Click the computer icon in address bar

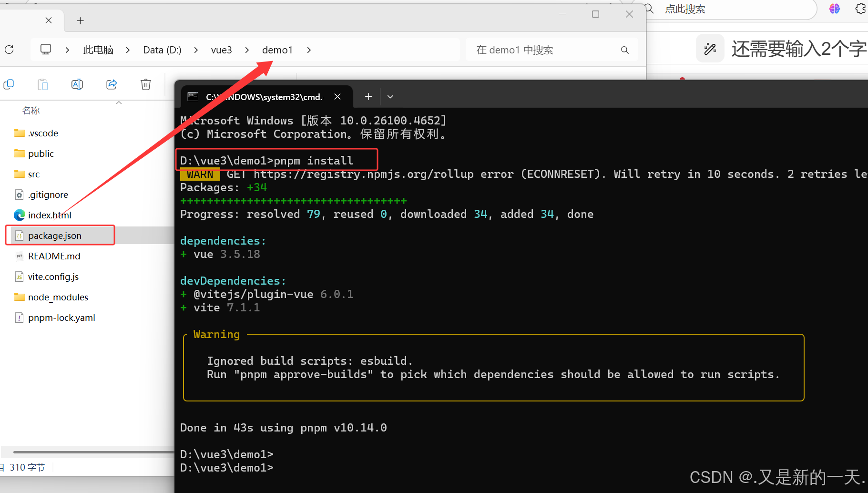point(46,50)
